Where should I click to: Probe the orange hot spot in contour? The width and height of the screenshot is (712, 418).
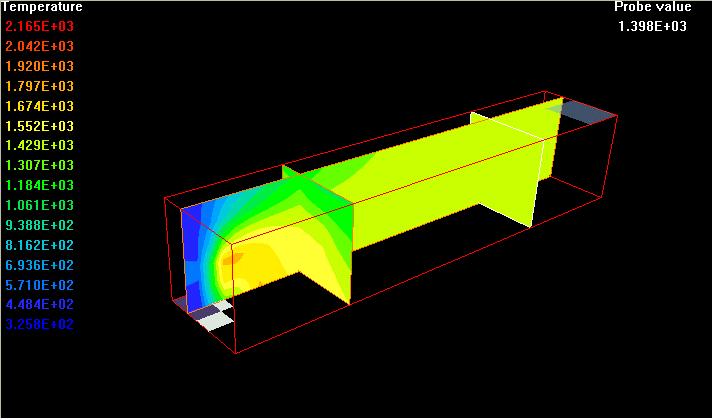click(234, 258)
